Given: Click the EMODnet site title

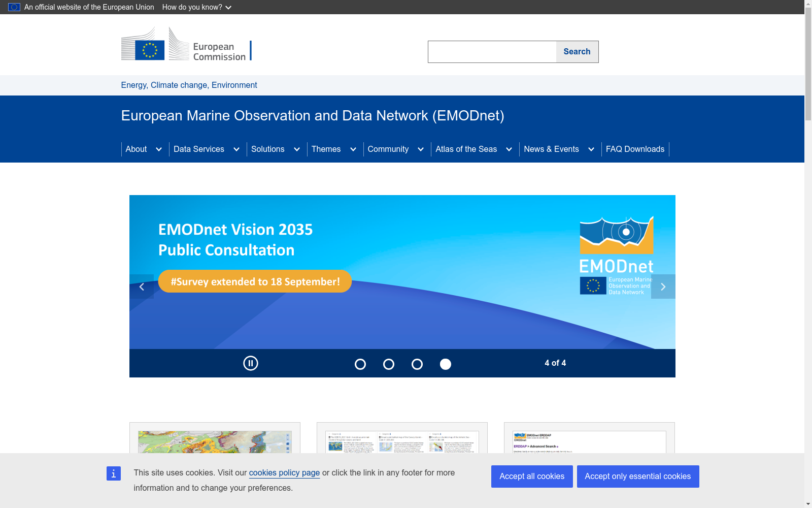Looking at the screenshot, I should click(x=313, y=116).
